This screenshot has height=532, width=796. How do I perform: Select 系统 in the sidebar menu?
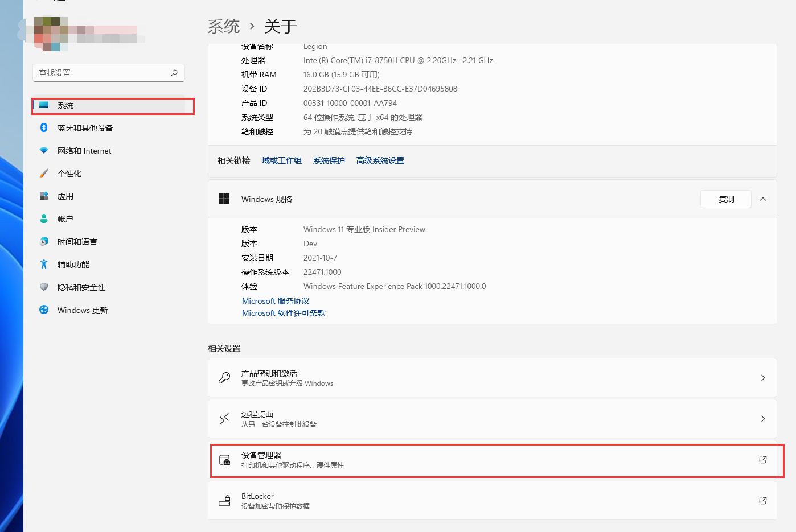pos(66,105)
